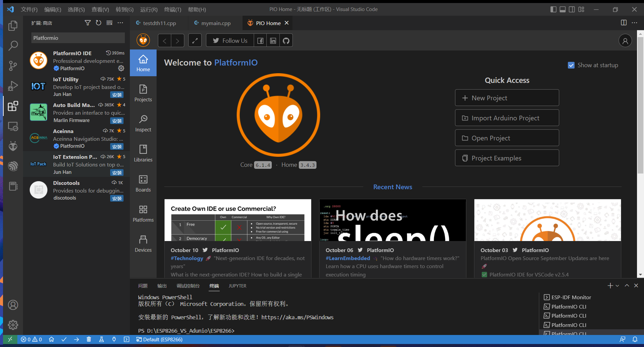Open the 文件(F) menu

tap(29, 9)
